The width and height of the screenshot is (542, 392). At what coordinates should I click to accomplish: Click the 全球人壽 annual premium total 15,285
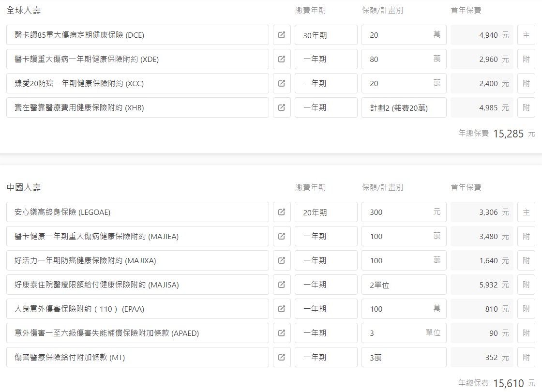click(508, 134)
